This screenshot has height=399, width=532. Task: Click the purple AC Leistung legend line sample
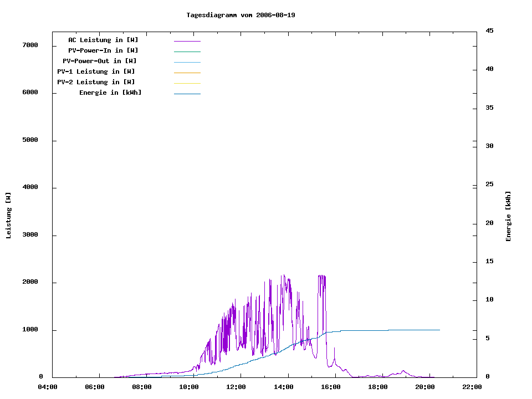[187, 41]
